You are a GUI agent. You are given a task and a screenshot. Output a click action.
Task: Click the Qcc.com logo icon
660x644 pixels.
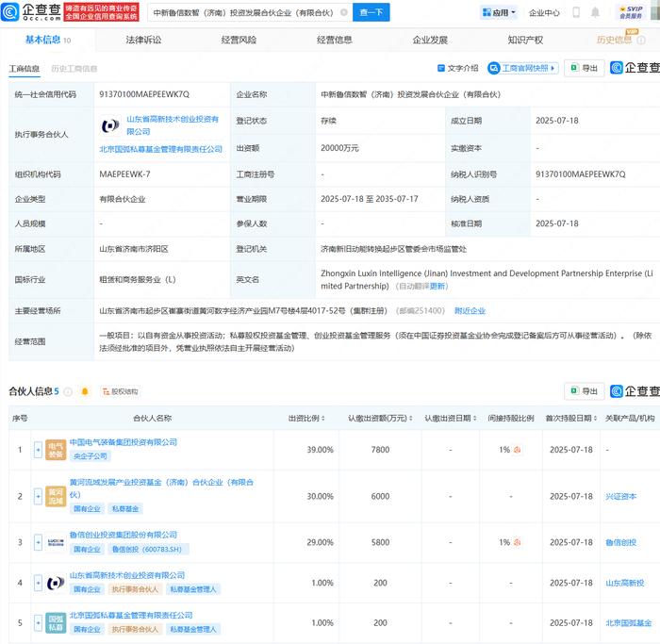(10, 11)
